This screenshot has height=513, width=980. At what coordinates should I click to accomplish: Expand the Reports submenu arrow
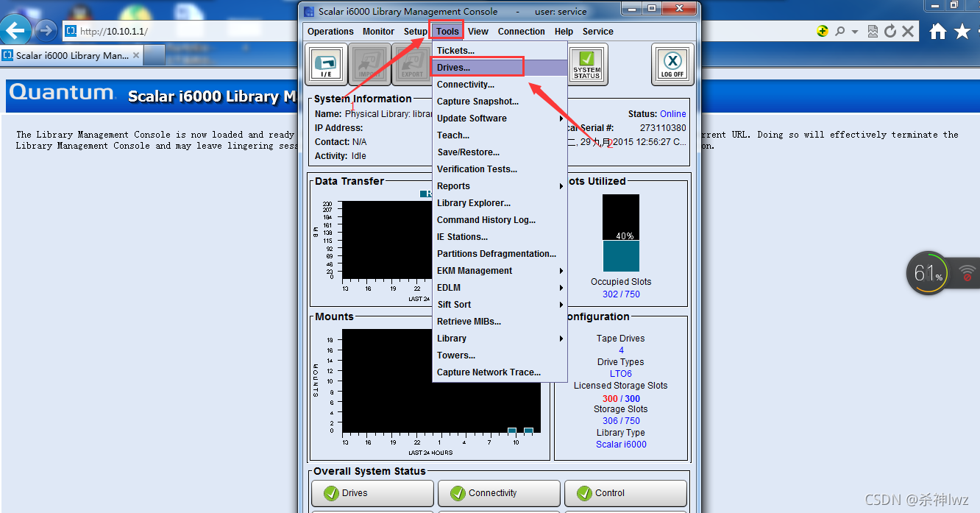(x=561, y=186)
